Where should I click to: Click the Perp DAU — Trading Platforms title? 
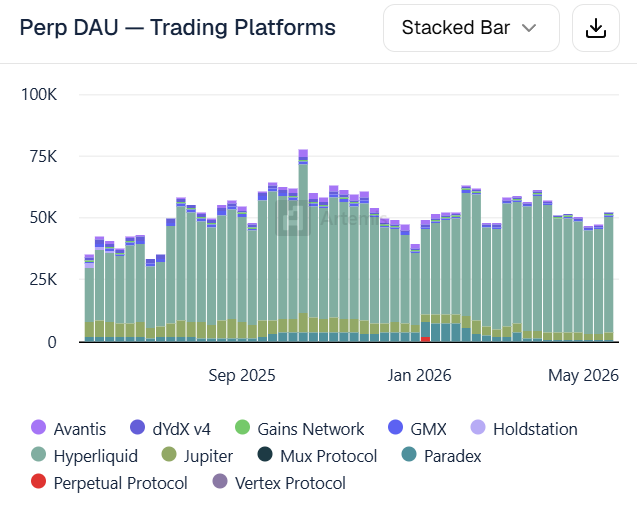[x=178, y=28]
